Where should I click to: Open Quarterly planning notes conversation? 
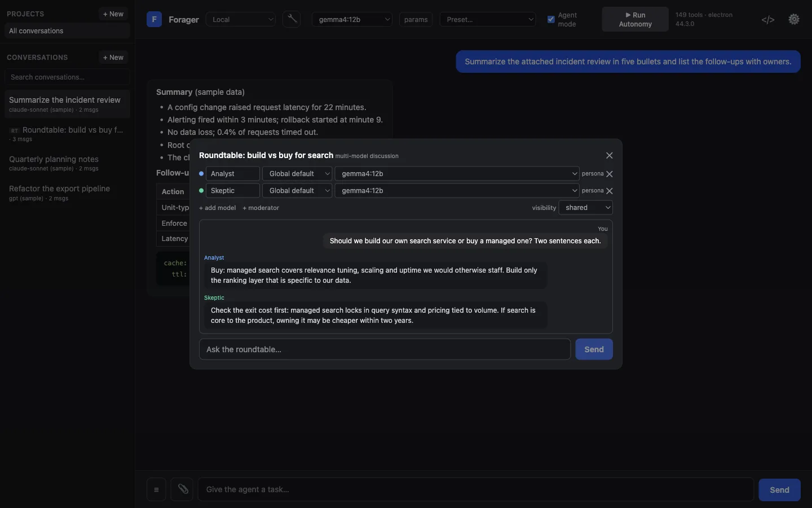click(67, 163)
